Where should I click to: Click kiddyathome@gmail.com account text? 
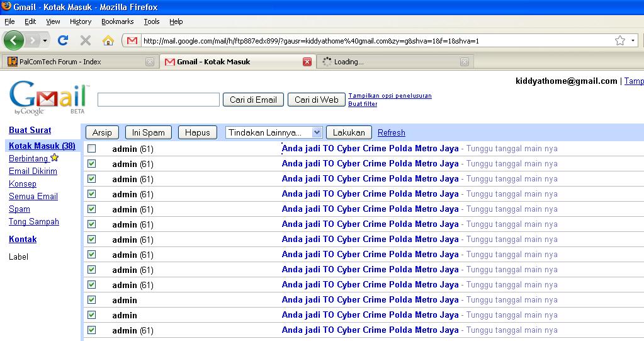coord(567,81)
